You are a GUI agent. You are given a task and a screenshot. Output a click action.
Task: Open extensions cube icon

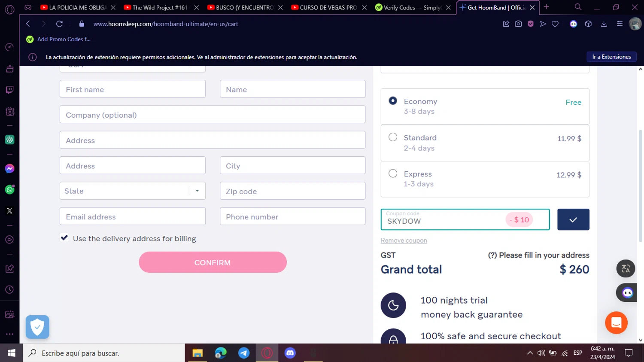[588, 24]
